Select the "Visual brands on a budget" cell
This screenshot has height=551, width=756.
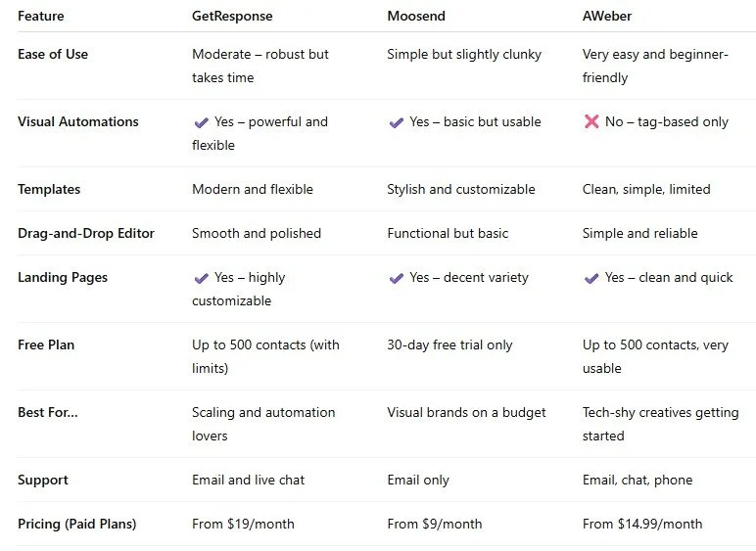[466, 413]
